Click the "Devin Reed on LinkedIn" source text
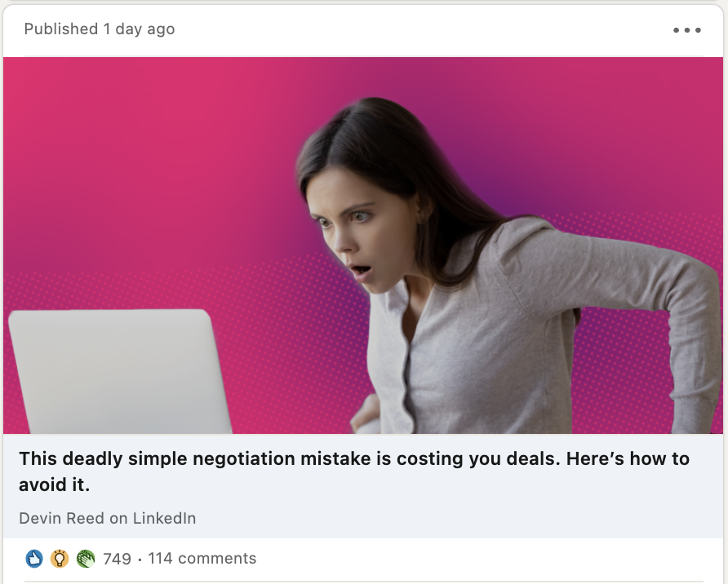The height and width of the screenshot is (584, 728). click(x=107, y=518)
